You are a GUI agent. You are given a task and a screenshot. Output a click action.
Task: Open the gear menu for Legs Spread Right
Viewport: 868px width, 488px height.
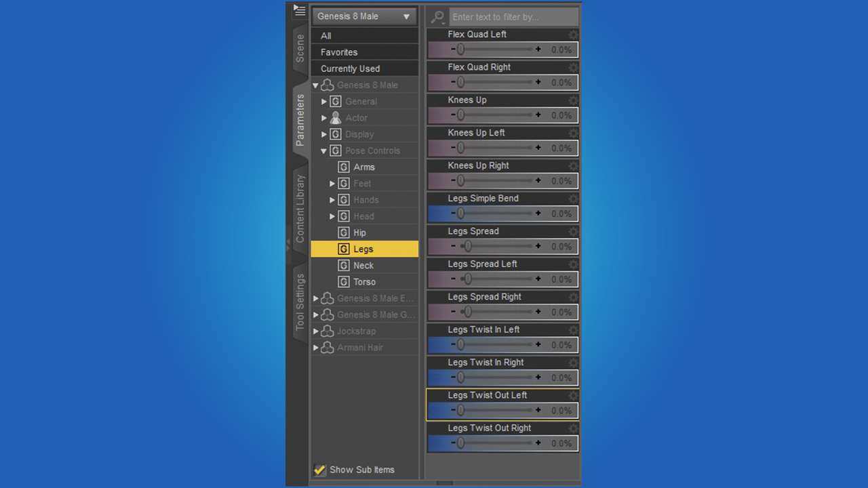574,297
